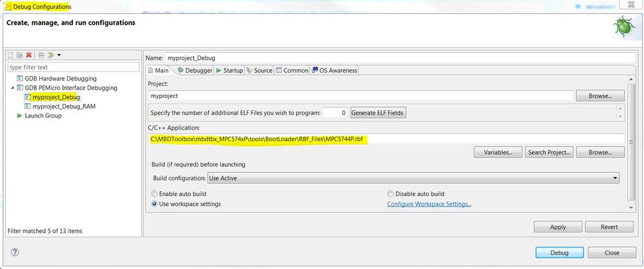Enable auto build radio option
This screenshot has width=644, height=269.
pyautogui.click(x=154, y=194)
